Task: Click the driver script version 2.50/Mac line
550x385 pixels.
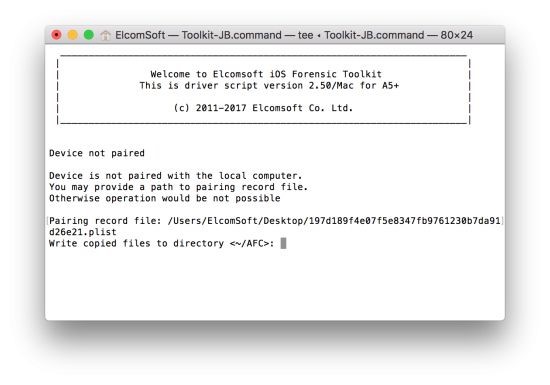Action: coord(269,86)
